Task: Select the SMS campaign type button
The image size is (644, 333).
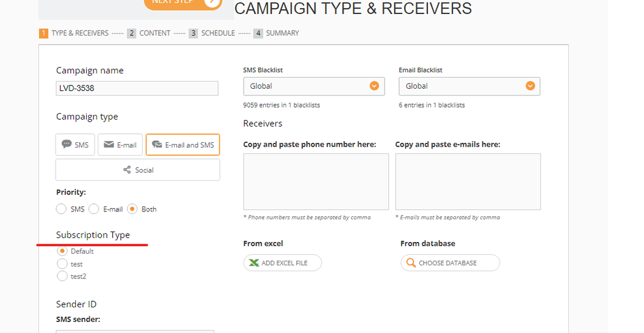Action: tap(75, 145)
